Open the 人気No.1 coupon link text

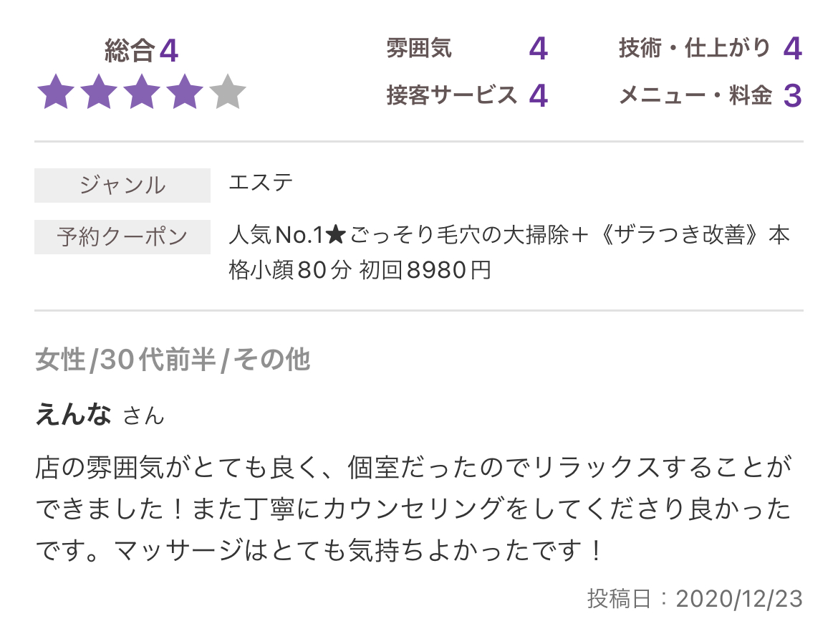point(509,252)
